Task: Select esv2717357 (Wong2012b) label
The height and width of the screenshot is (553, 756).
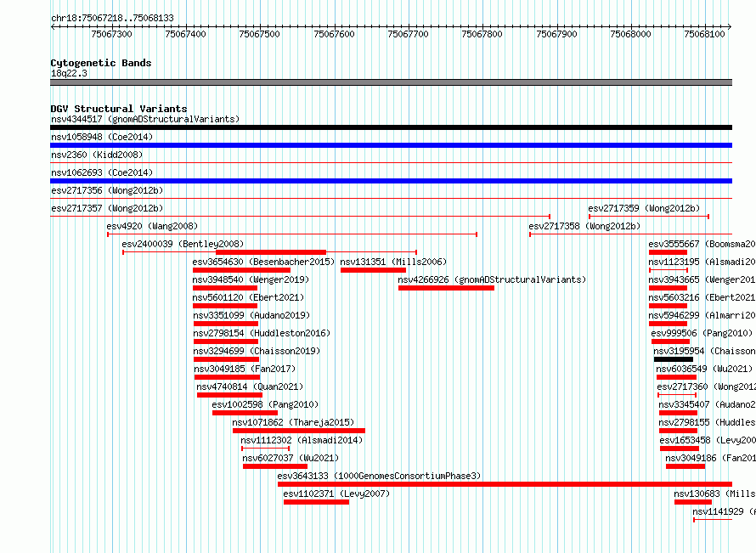Action: (107, 208)
